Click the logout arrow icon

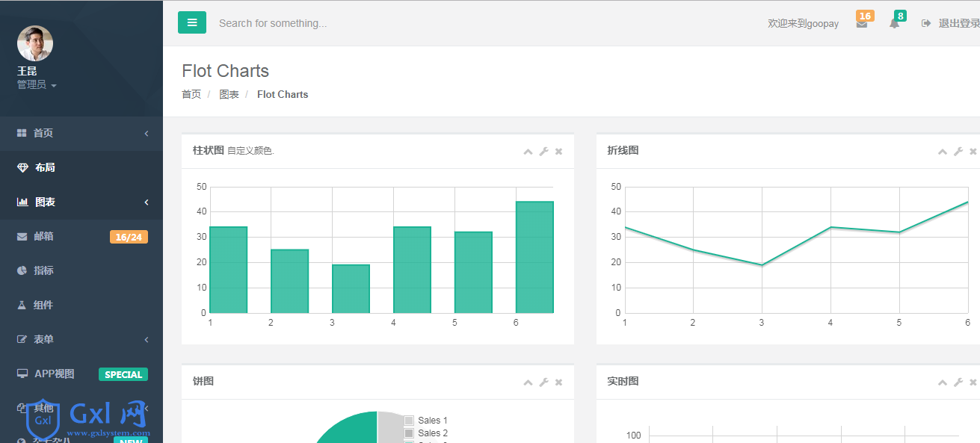tap(926, 24)
